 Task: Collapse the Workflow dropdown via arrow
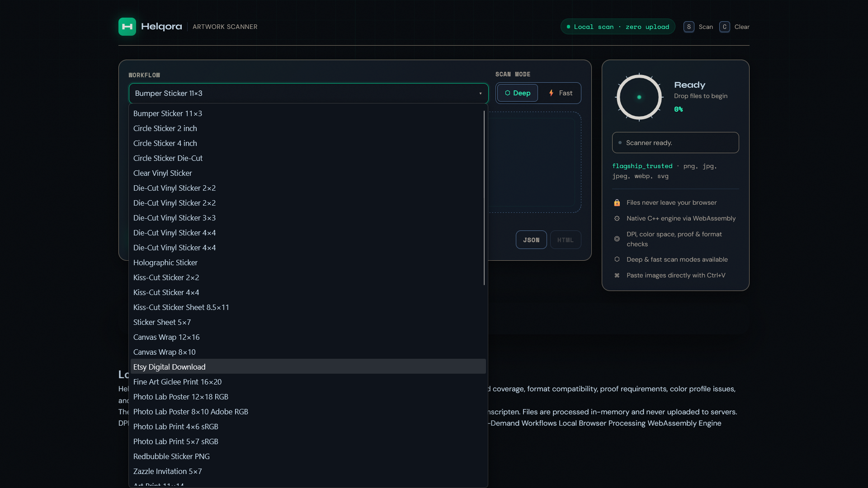pyautogui.click(x=480, y=94)
